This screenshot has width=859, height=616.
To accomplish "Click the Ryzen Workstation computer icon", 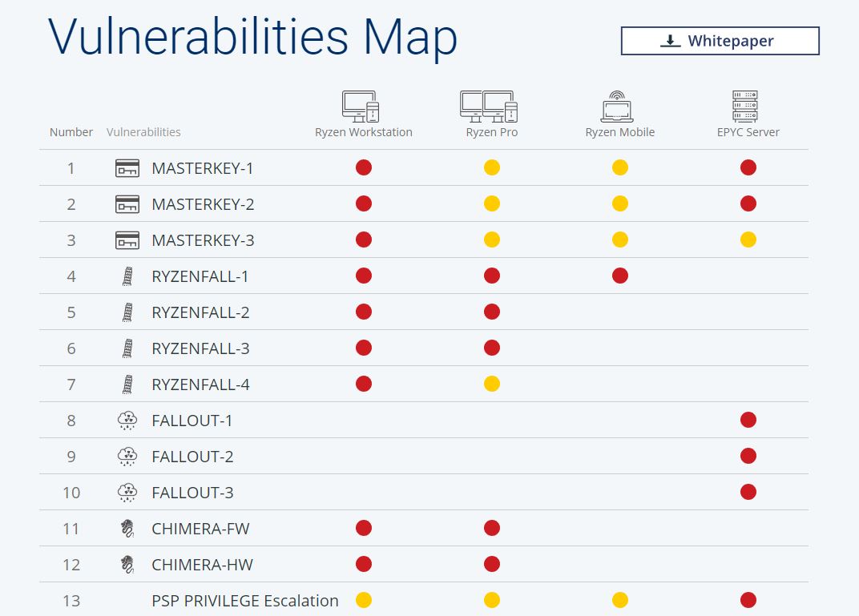I will [361, 106].
